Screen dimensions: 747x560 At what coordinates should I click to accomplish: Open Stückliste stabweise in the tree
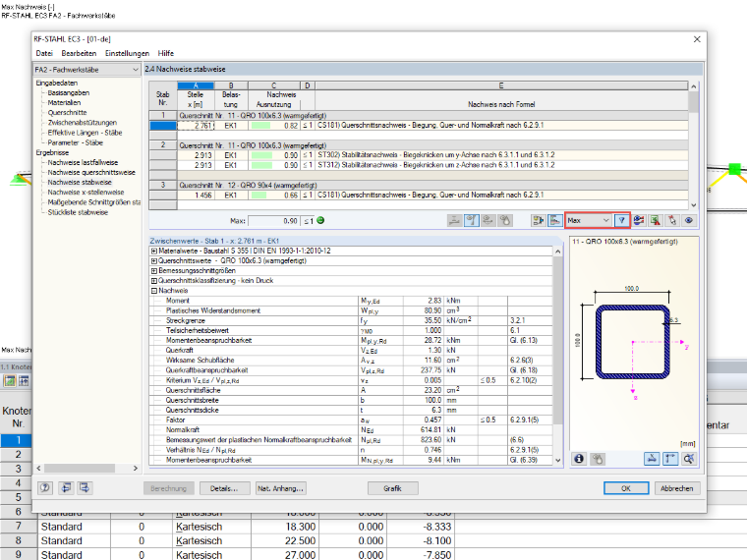click(78, 213)
